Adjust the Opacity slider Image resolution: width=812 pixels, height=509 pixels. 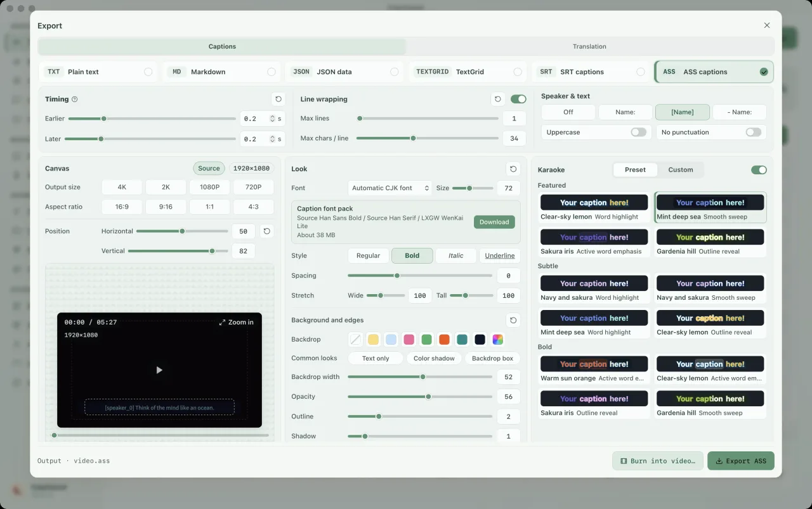click(420, 397)
